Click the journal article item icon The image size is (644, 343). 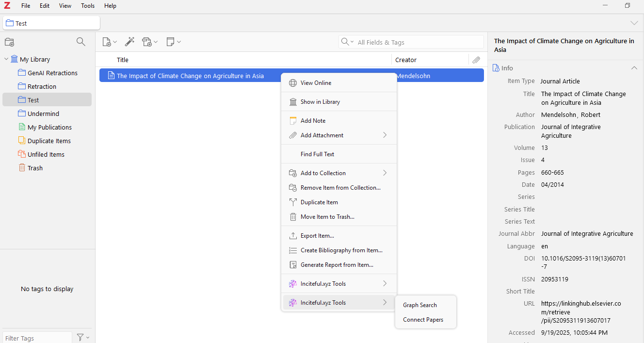(111, 76)
